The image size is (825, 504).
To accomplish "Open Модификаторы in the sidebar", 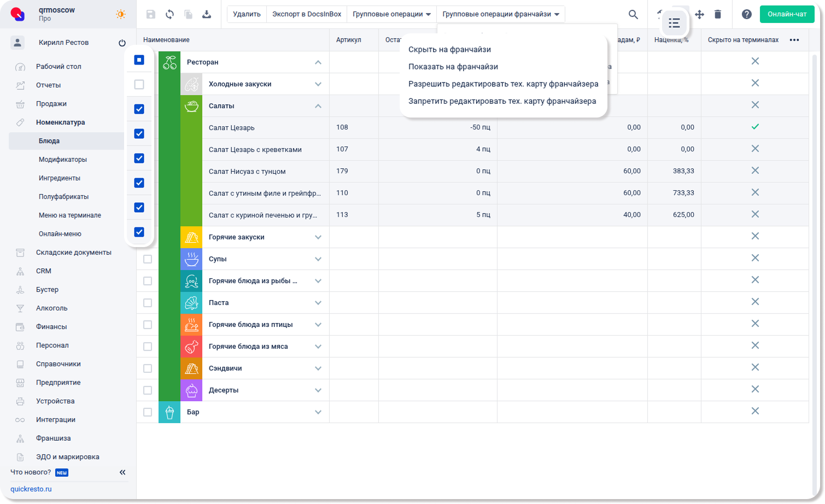I will pos(63,160).
